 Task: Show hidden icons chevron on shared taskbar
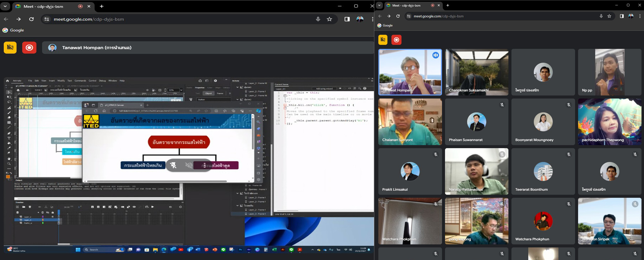point(312,250)
